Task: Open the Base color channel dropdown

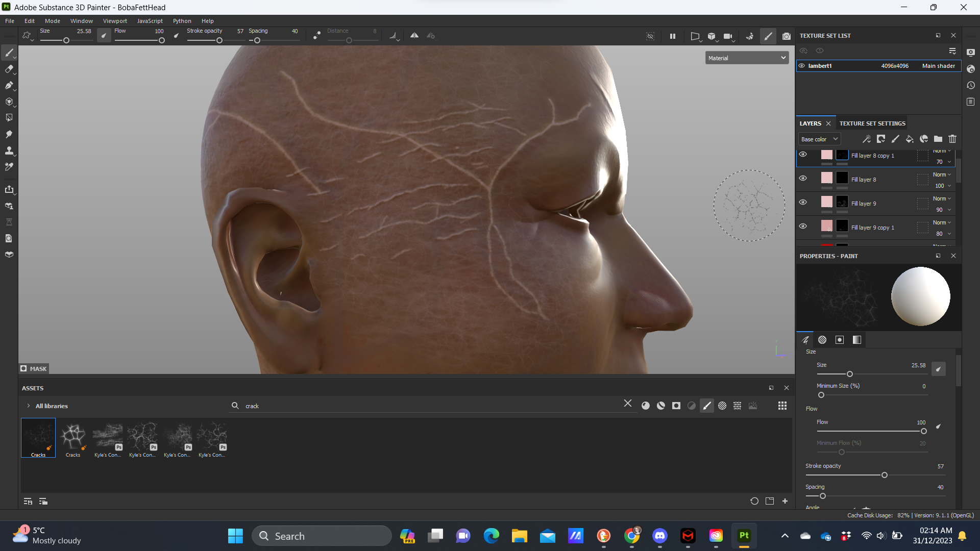Action: (x=819, y=139)
